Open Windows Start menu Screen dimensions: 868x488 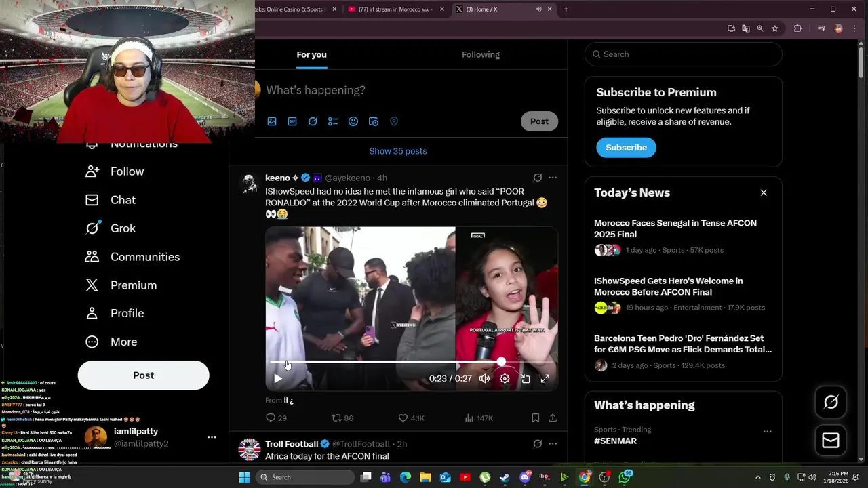click(x=244, y=477)
